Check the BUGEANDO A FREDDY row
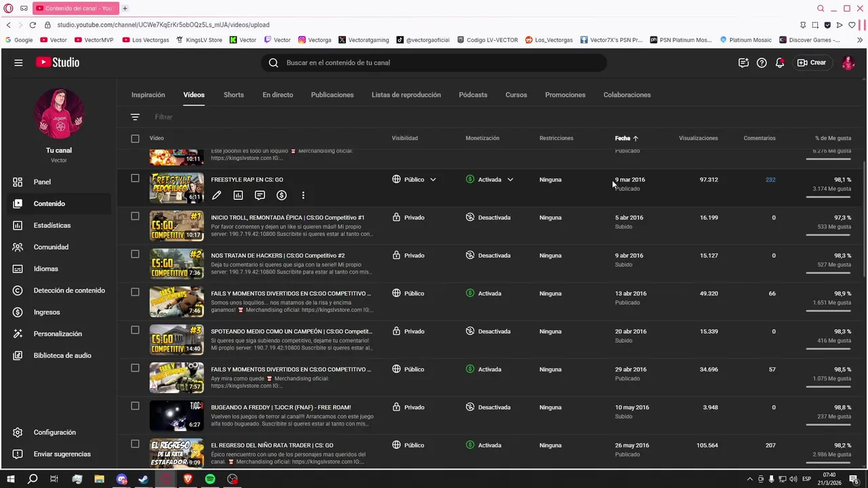 [135, 406]
